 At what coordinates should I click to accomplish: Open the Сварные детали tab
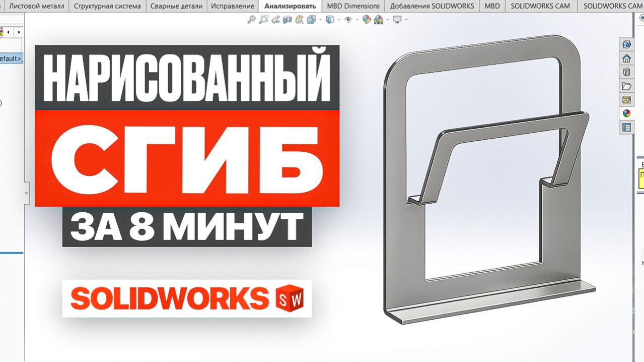(x=177, y=6)
